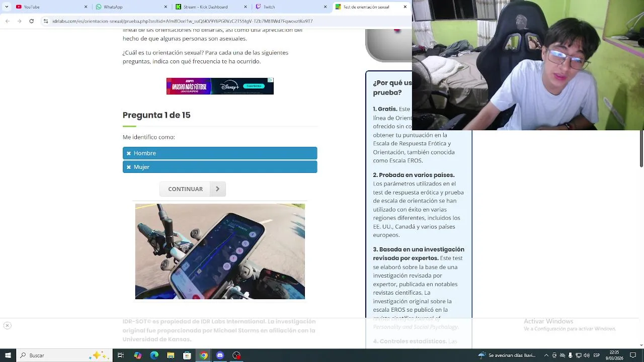View site information icon in address bar
The width and height of the screenshot is (644, 362).
[46, 21]
